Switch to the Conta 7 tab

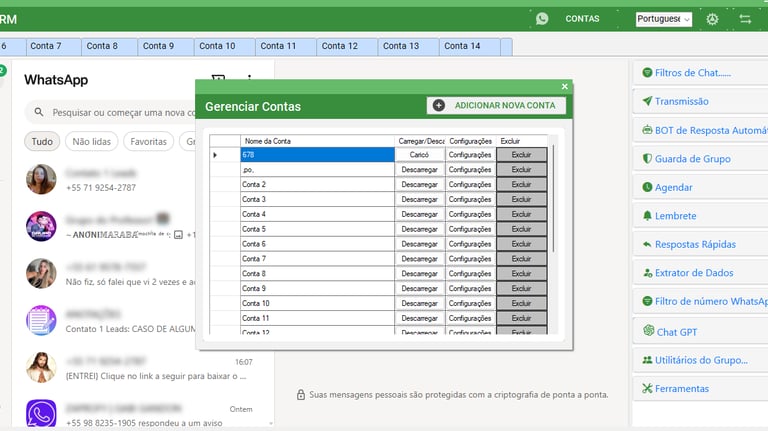click(53, 46)
